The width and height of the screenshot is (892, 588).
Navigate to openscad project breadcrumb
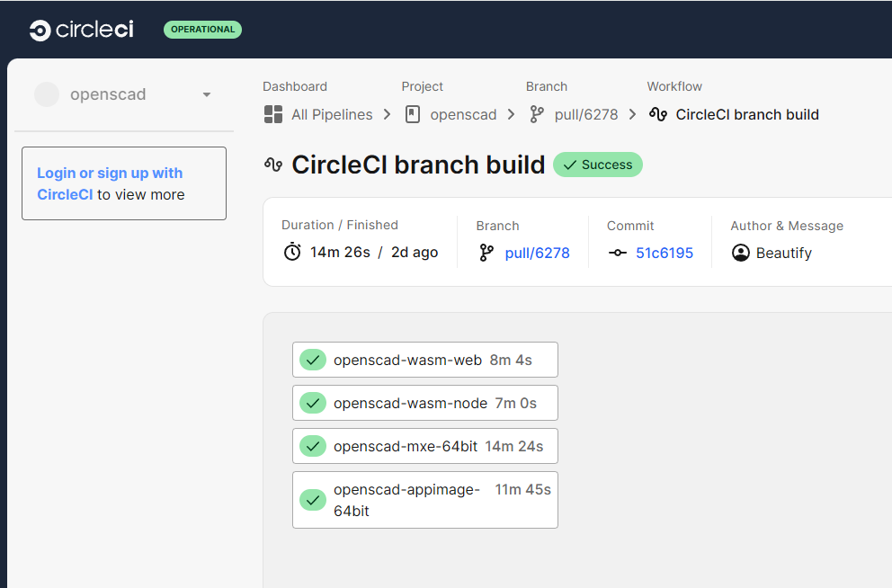click(463, 114)
